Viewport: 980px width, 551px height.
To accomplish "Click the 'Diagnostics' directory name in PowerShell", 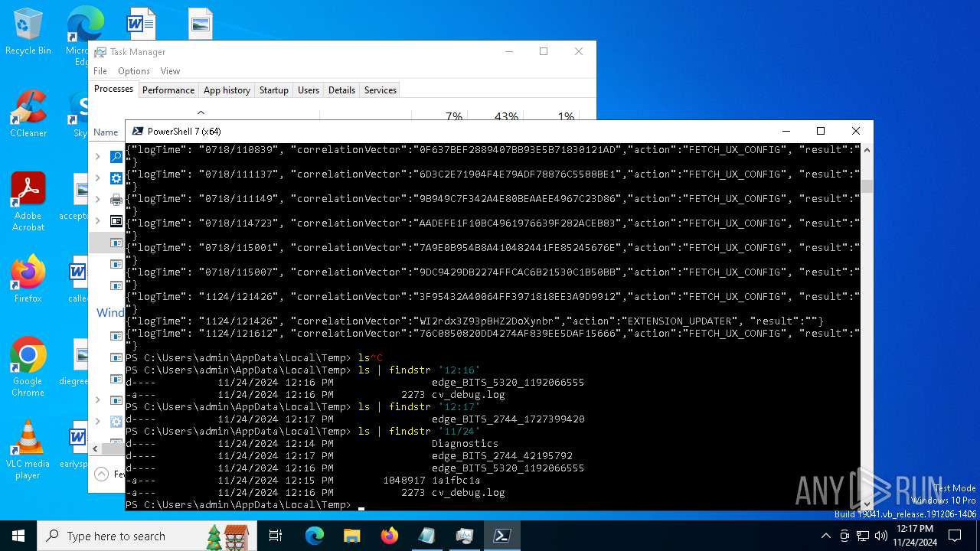I will pyautogui.click(x=465, y=444).
